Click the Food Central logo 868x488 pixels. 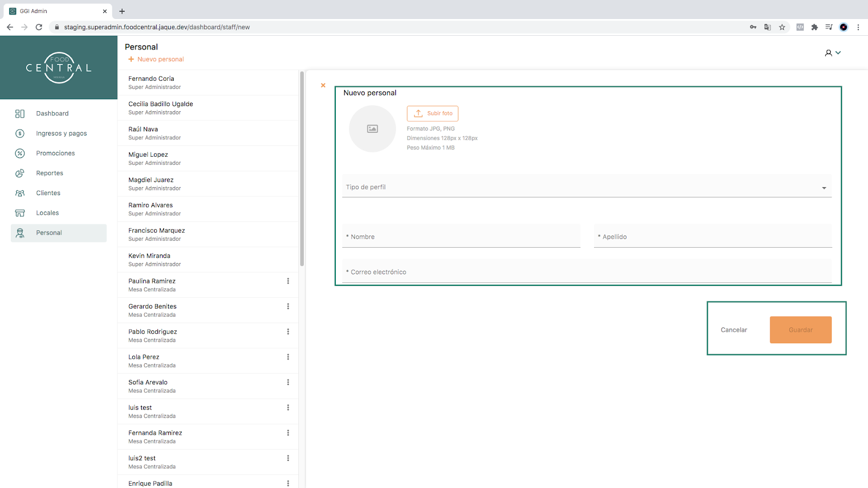(x=59, y=68)
